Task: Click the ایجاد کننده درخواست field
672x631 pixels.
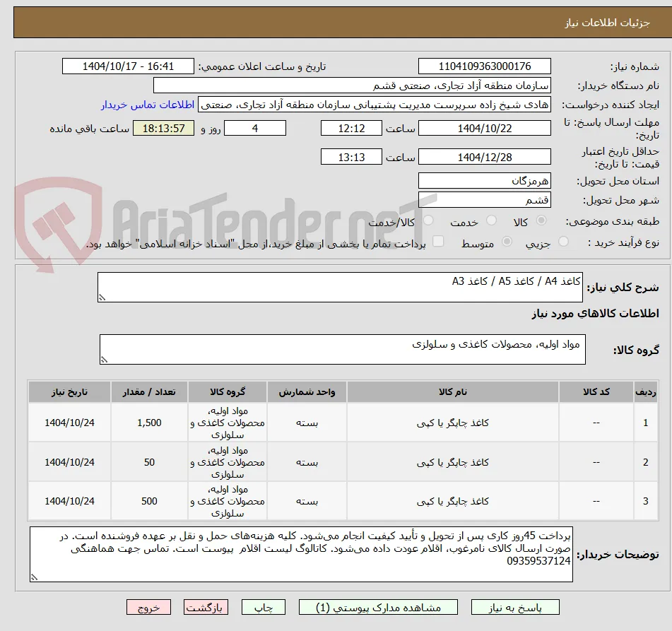Action: coord(374,105)
